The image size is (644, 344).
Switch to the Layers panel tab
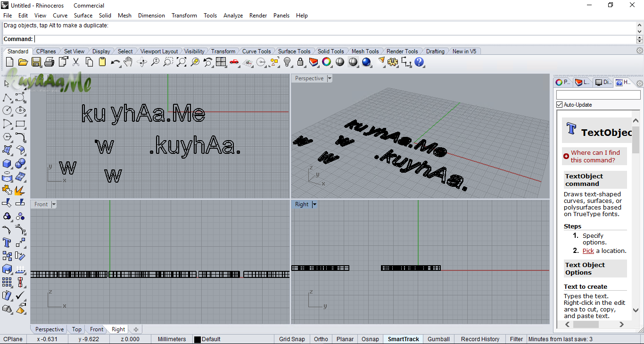[583, 82]
